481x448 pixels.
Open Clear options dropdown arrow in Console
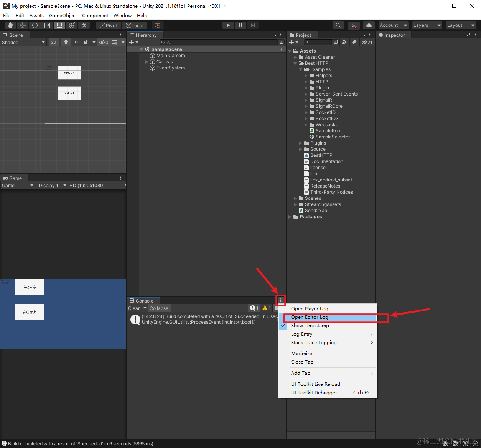(145, 308)
